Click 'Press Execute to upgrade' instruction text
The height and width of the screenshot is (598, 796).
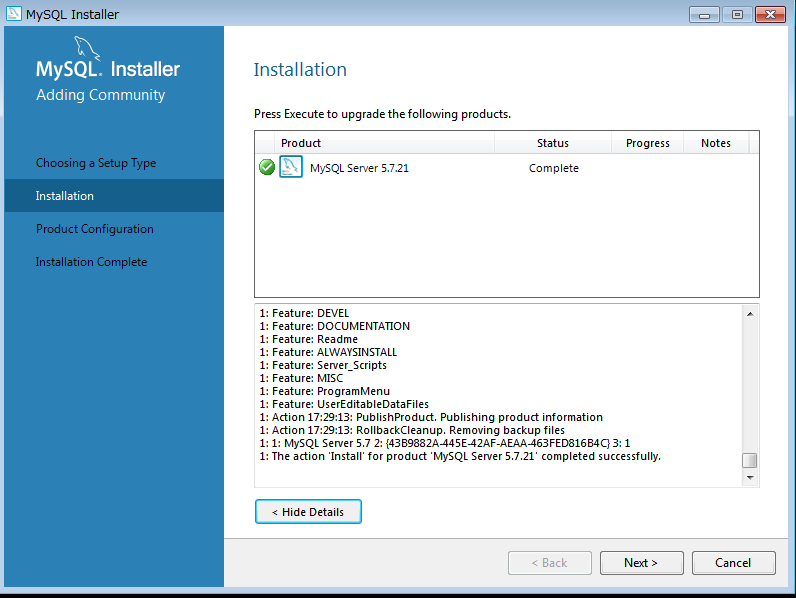[x=382, y=114]
